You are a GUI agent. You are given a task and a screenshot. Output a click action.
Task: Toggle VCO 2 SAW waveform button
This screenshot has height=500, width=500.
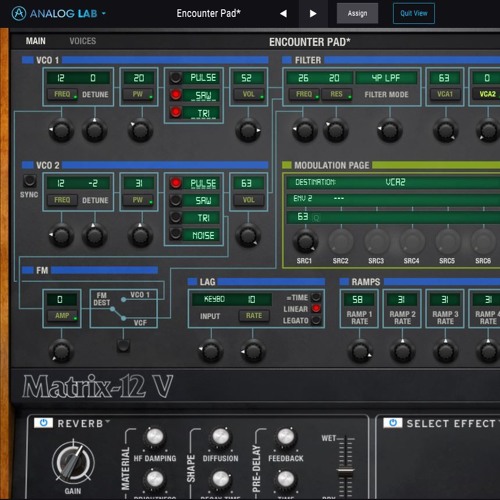click(175, 200)
